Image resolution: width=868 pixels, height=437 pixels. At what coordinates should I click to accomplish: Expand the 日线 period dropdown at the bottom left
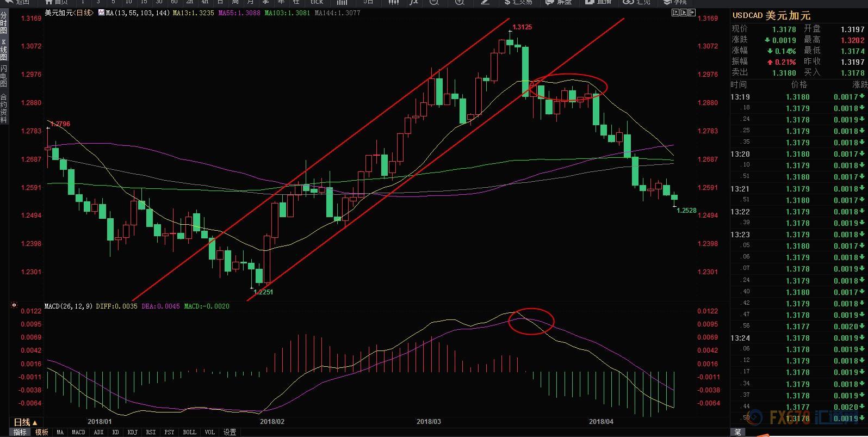(x=26, y=422)
